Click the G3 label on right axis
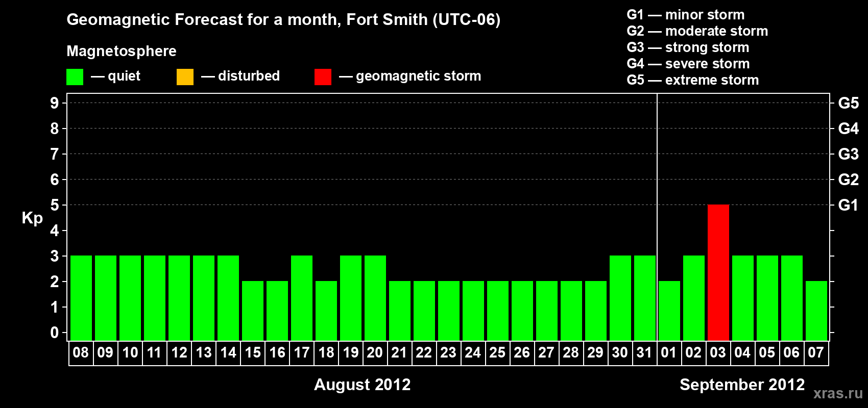The image size is (868, 408). [848, 154]
